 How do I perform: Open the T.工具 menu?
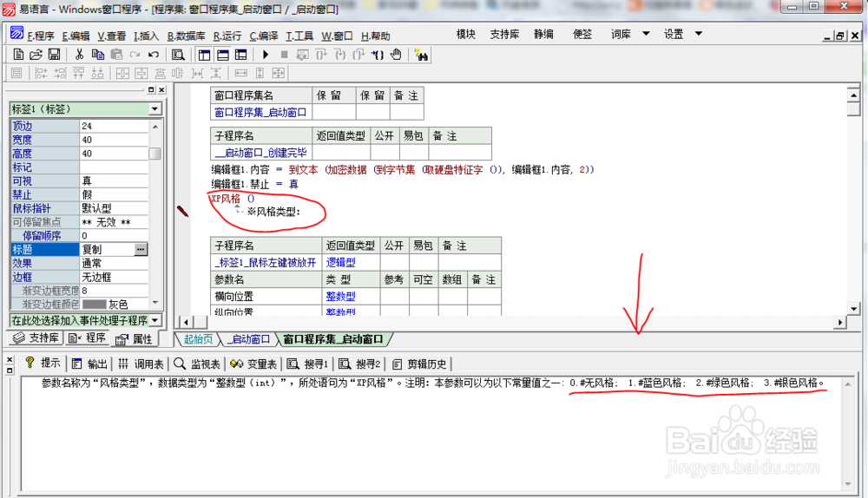299,36
